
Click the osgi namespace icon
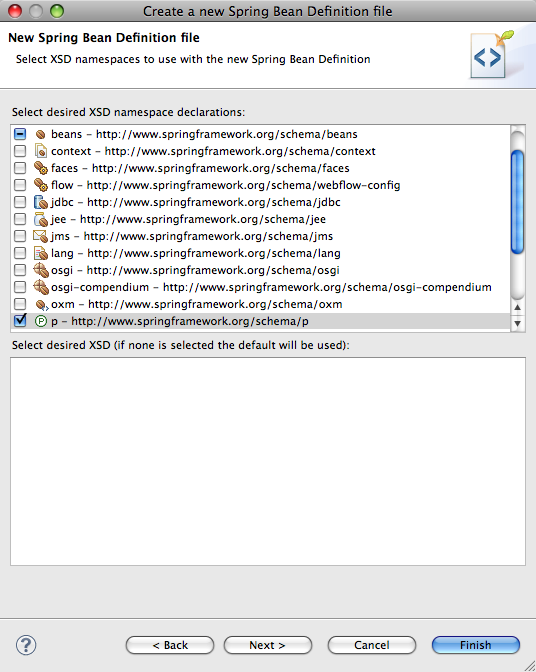click(41, 270)
